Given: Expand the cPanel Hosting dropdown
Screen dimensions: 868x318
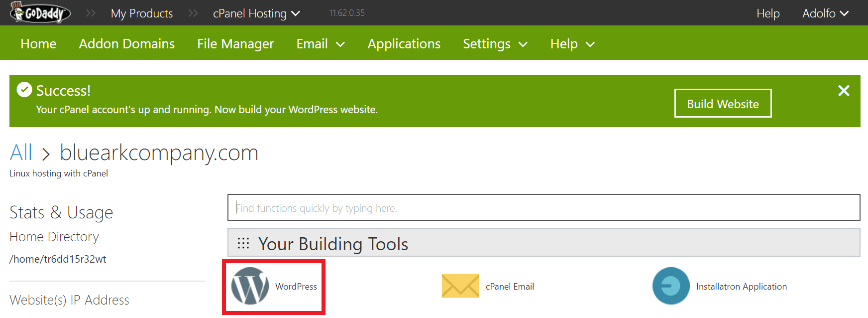Looking at the screenshot, I should tap(256, 13).
